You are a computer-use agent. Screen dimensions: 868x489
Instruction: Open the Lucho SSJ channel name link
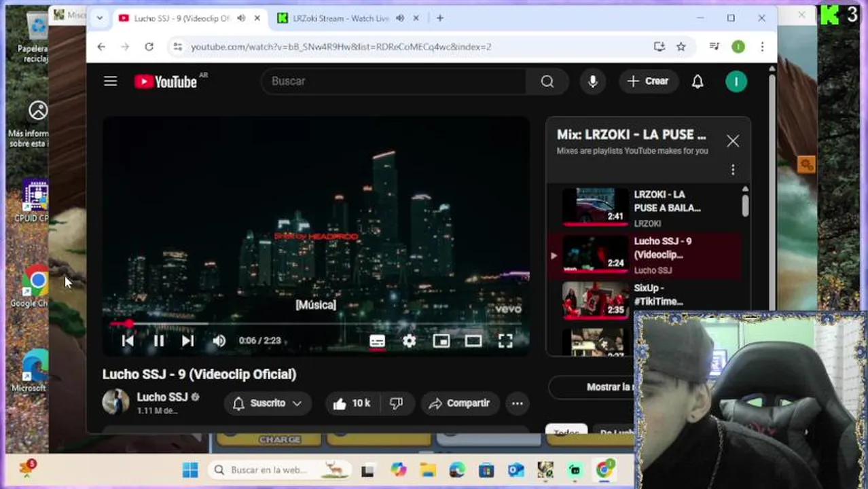(162, 397)
